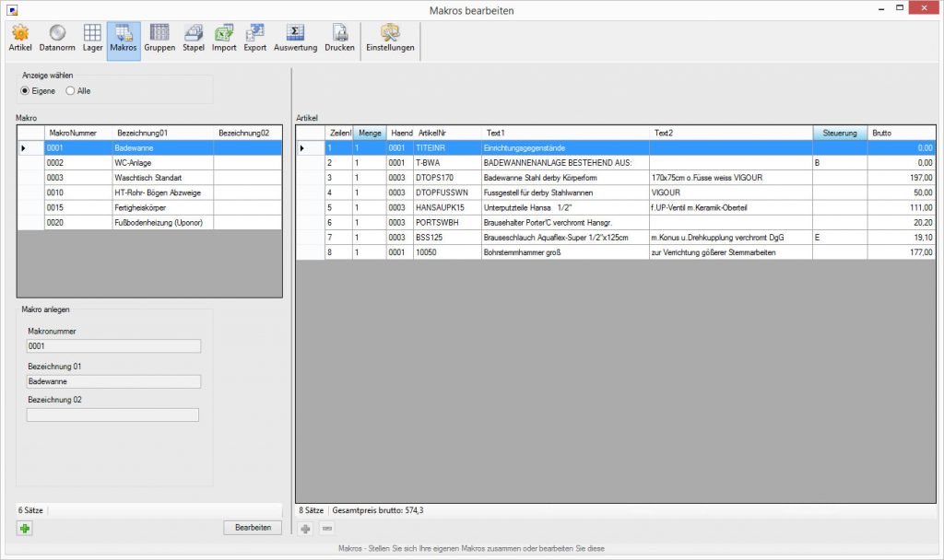Screen dimensions: 944x560
Task: Open Einstellungen settings
Action: pyautogui.click(x=390, y=39)
